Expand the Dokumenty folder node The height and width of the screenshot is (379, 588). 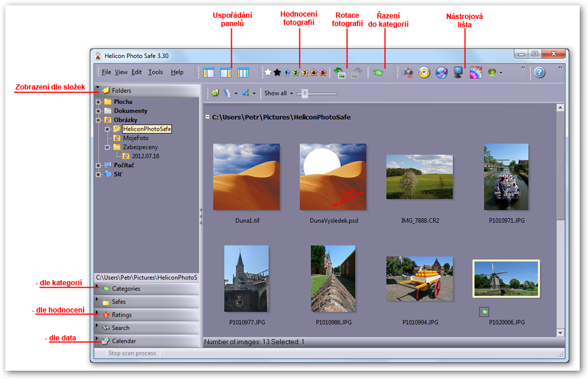tap(98, 111)
